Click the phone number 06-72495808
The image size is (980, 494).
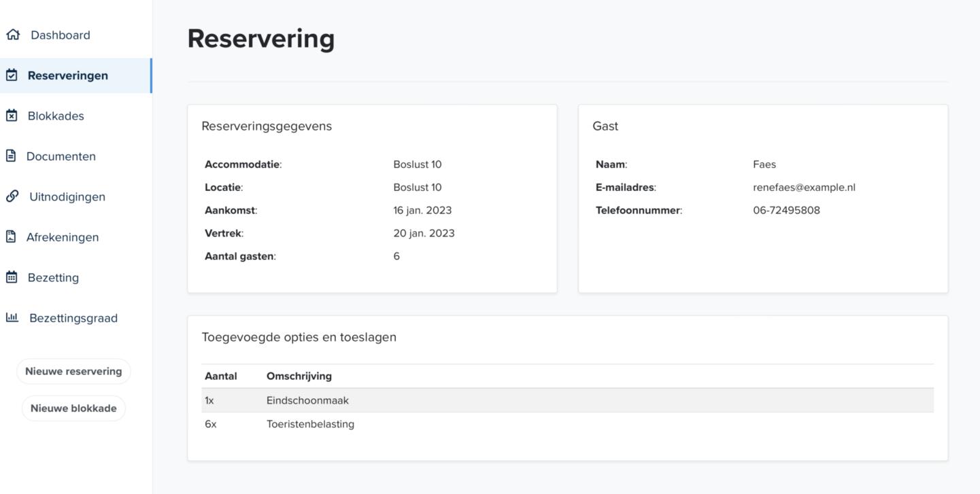click(786, 211)
